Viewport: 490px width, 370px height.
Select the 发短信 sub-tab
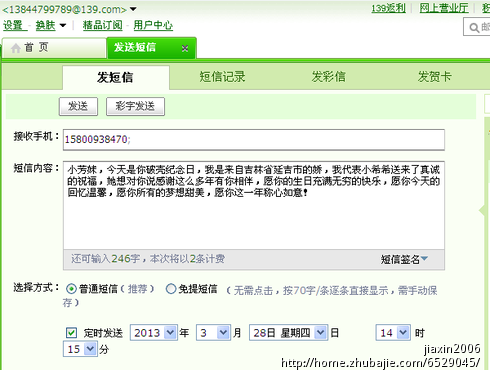116,77
